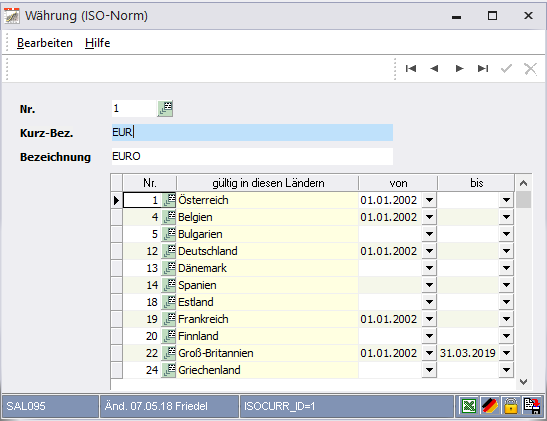Open the Bearbeiten menu
Image resolution: width=547 pixels, height=421 pixels.
tap(45, 43)
